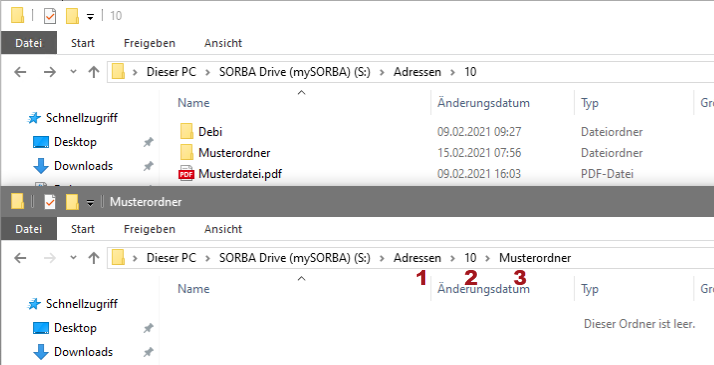Viewport: 714px width, 365px height.
Task: Open Datei menu in Musterordner window
Action: click(x=29, y=228)
